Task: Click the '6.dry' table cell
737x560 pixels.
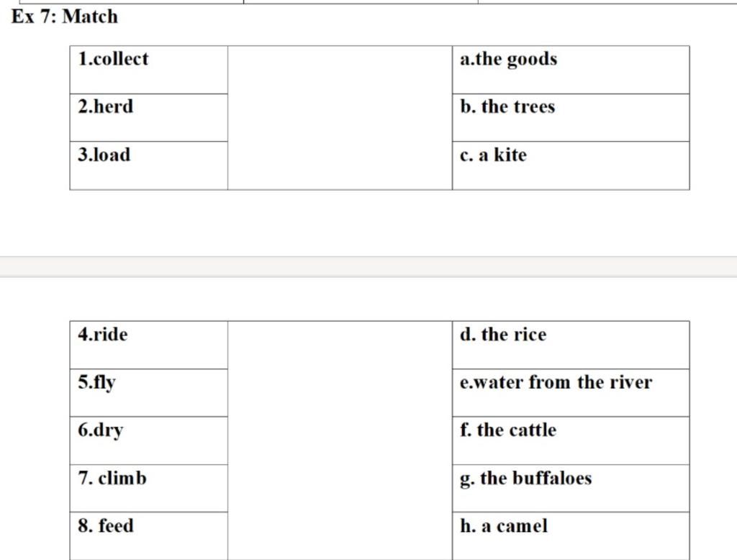Action: pos(148,441)
